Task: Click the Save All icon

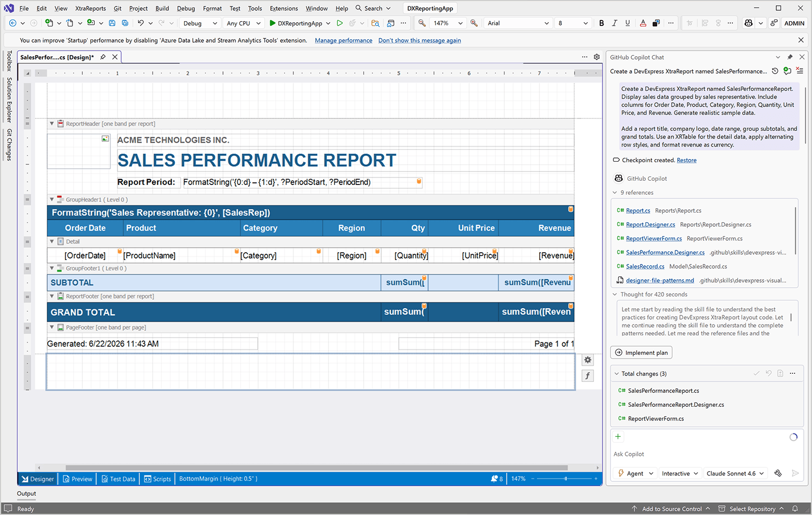Action: (x=125, y=23)
